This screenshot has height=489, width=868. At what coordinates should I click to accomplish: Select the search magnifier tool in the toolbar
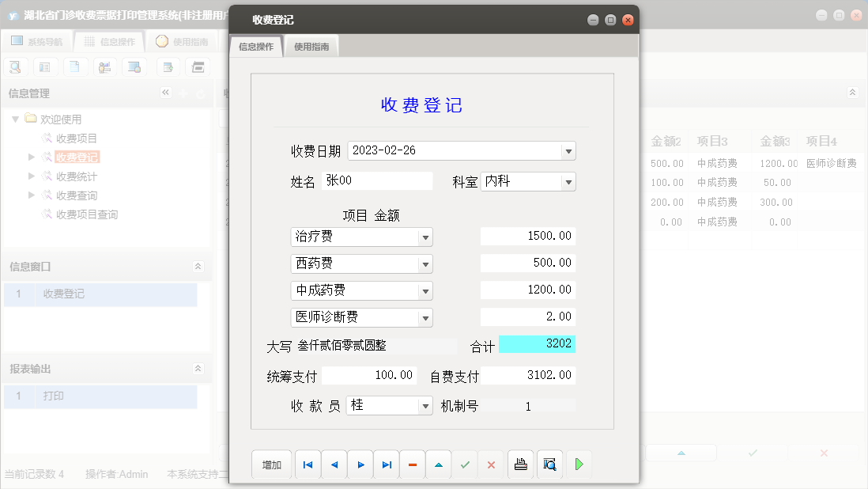pos(16,66)
